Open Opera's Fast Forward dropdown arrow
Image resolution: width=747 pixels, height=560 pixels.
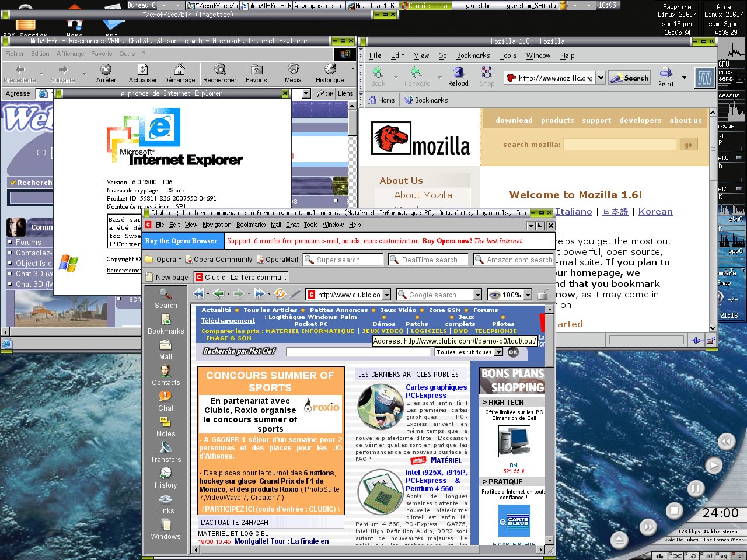click(x=268, y=295)
